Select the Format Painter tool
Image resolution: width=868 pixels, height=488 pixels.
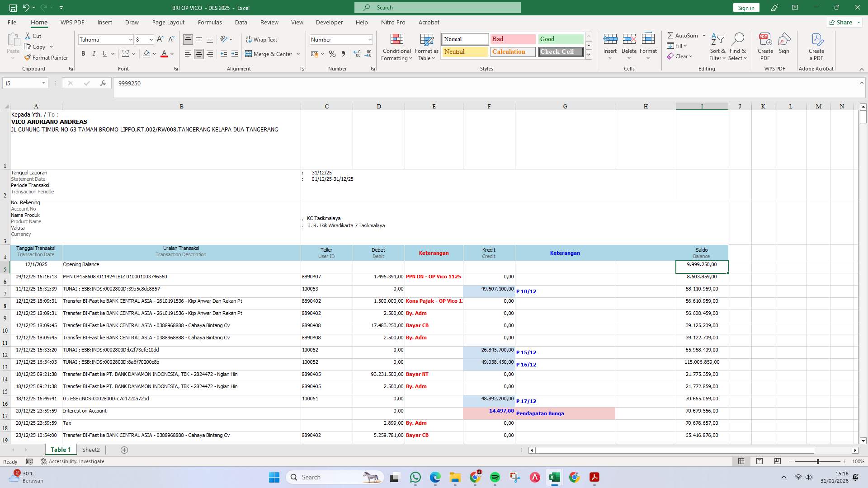[47, 57]
